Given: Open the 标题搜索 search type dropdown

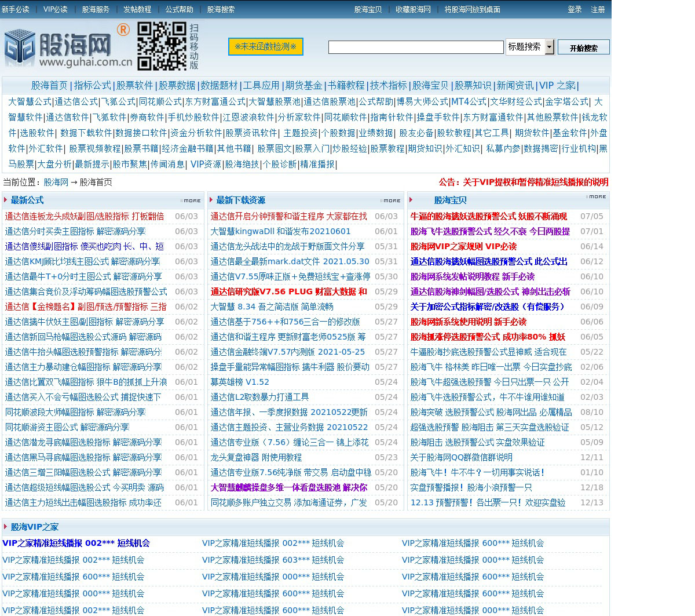Looking at the screenshot, I should (549, 47).
